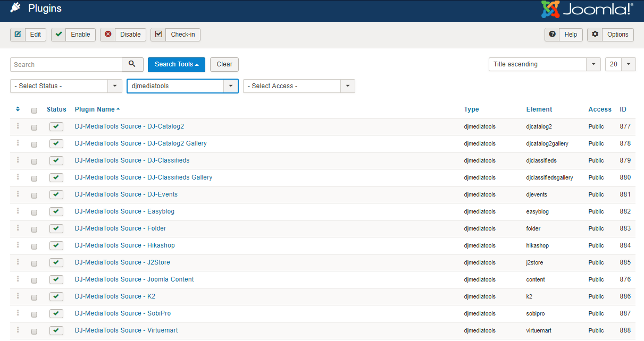This screenshot has height=341, width=644.
Task: Toggle status icon for Folder plugin
Action: [56, 228]
